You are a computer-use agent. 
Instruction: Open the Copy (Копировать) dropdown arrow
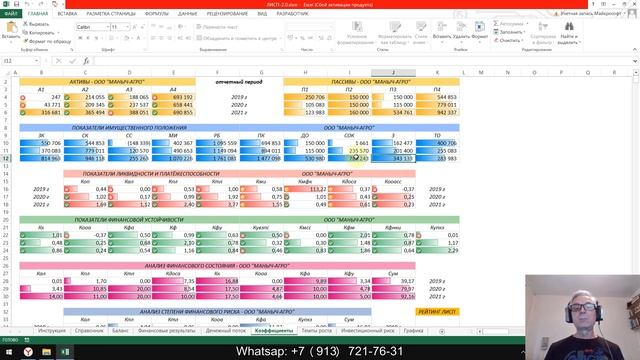pyautogui.click(x=58, y=33)
